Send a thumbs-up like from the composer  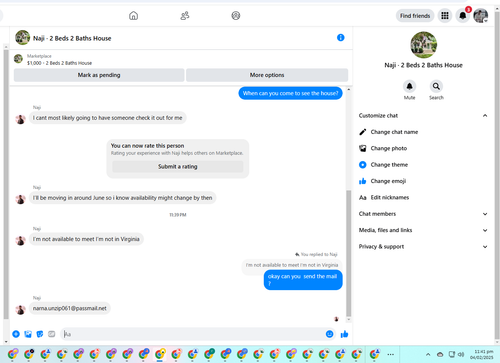point(344,334)
